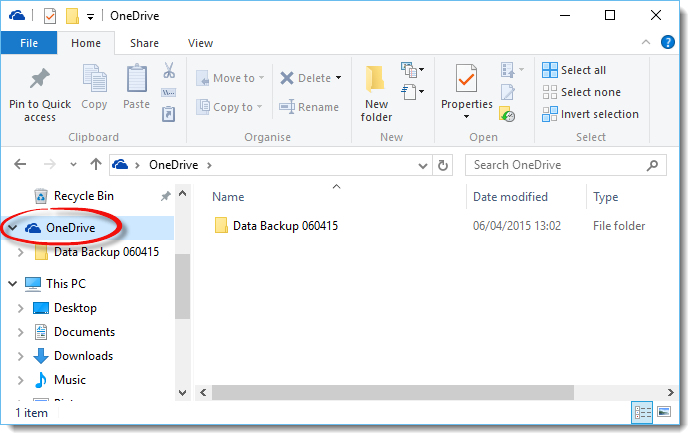
Task: Click the New folder icon
Action: click(x=375, y=78)
